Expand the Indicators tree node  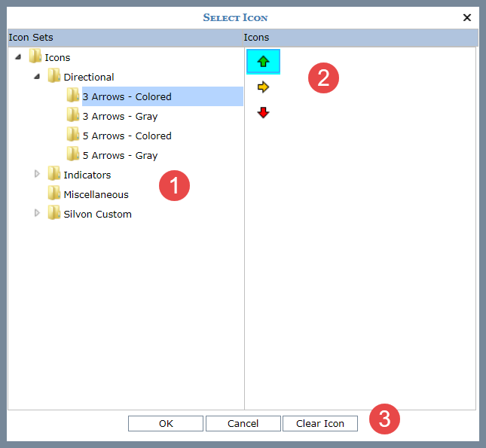(x=37, y=174)
